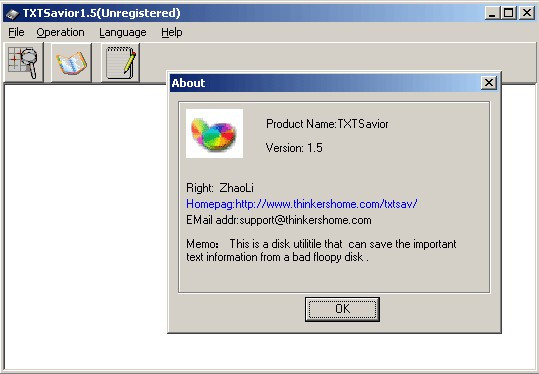Click the 'Right: ZhaoLi' text
The width and height of the screenshot is (539, 374).
(220, 188)
